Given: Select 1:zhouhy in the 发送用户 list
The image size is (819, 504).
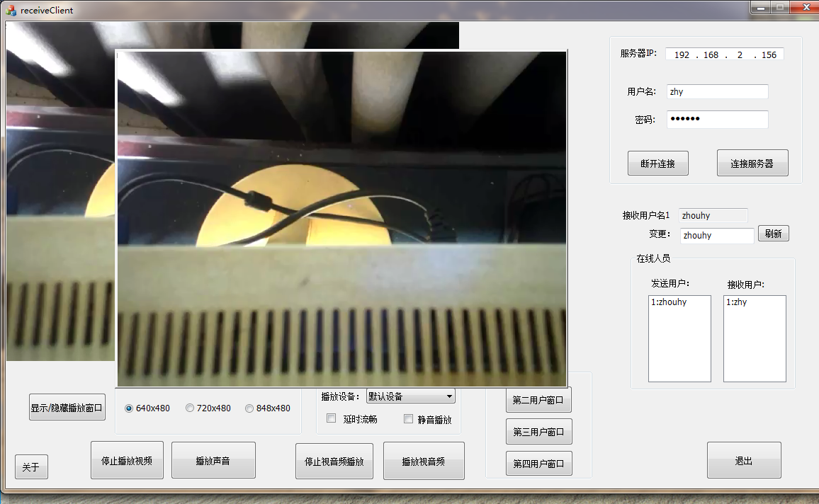Looking at the screenshot, I should 669,302.
